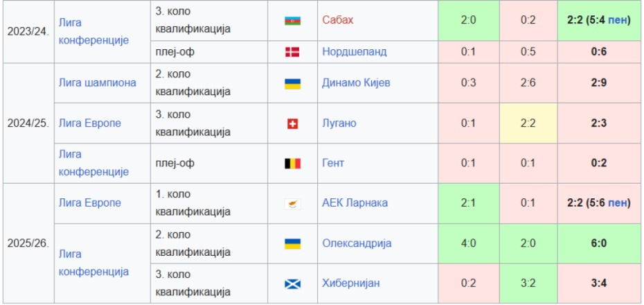
Task: Open the Хибернијан team link
Action: pos(351,284)
